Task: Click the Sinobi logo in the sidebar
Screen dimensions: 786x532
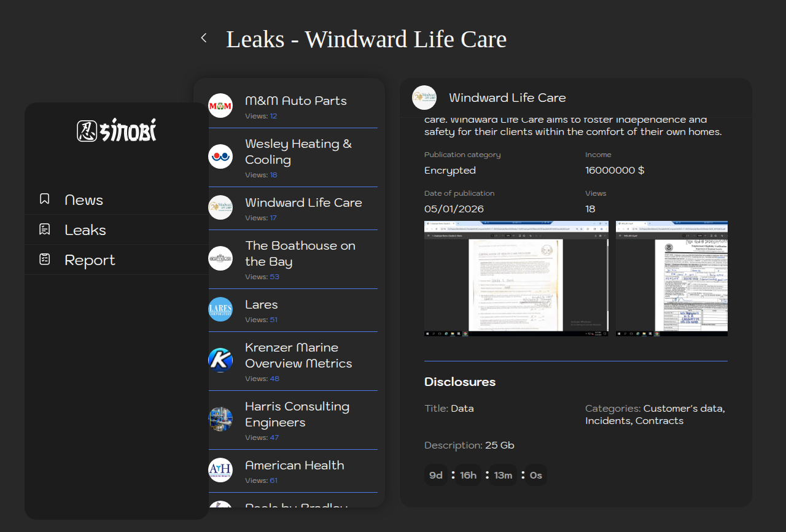Action: pos(117,130)
